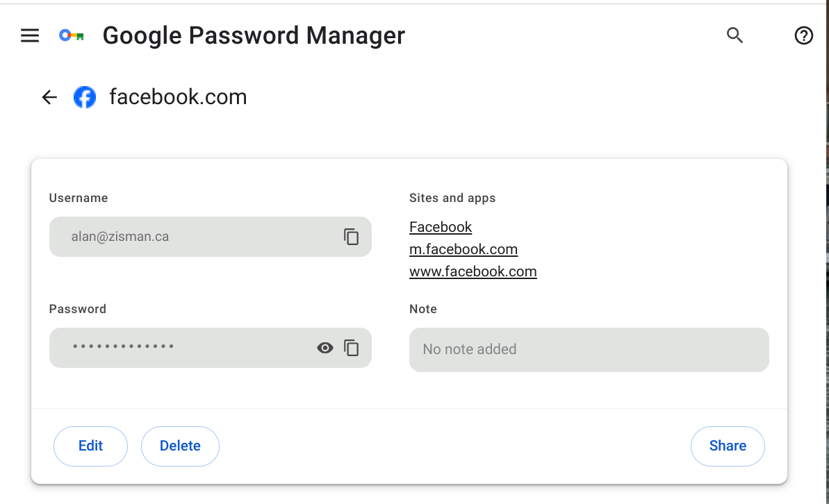Click the Facebook logo icon
This screenshot has width=829, height=504.
click(85, 97)
